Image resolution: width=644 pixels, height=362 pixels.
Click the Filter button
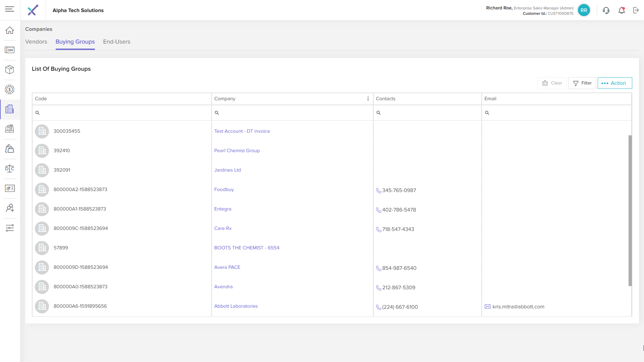click(582, 83)
